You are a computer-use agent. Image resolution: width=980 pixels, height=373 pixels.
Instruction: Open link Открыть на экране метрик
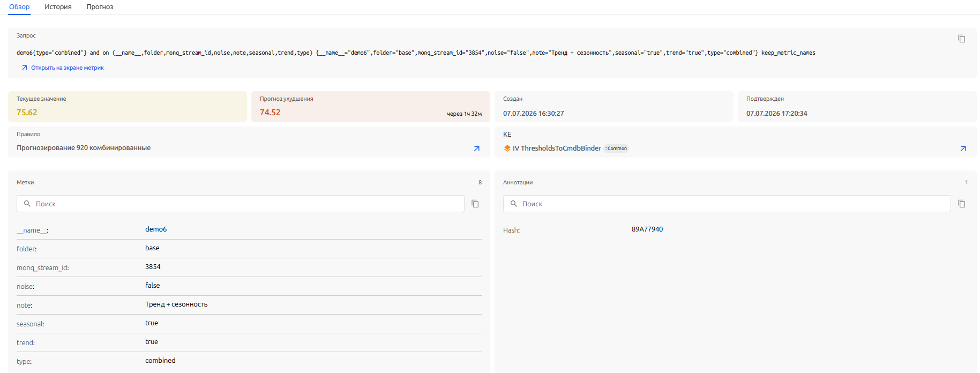67,68
